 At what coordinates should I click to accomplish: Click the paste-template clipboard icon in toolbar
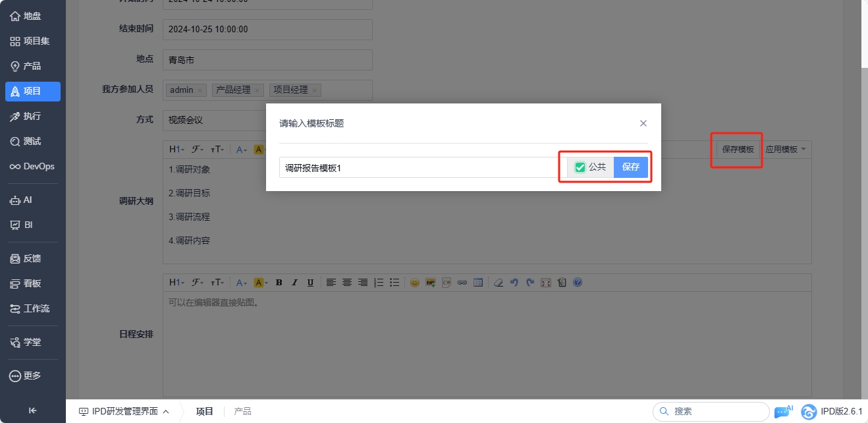click(562, 283)
